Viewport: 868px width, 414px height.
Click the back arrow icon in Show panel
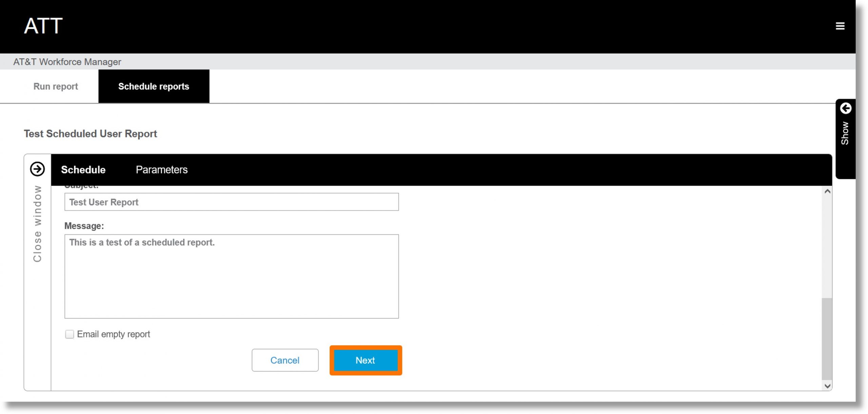(x=845, y=108)
